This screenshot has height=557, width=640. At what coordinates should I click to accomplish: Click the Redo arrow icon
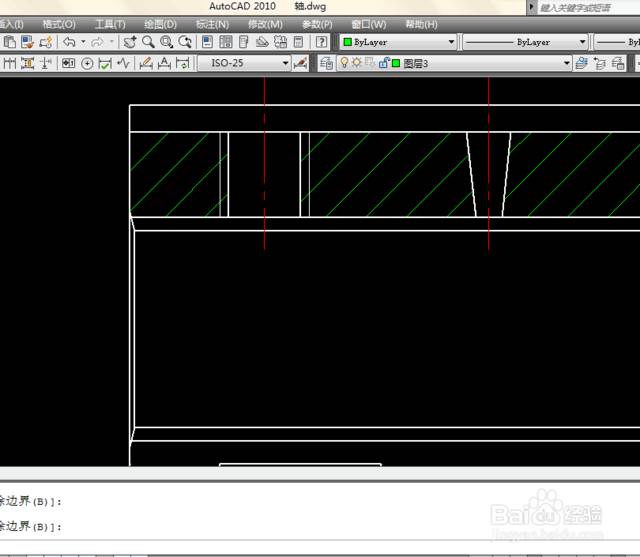pyautogui.click(x=98, y=42)
